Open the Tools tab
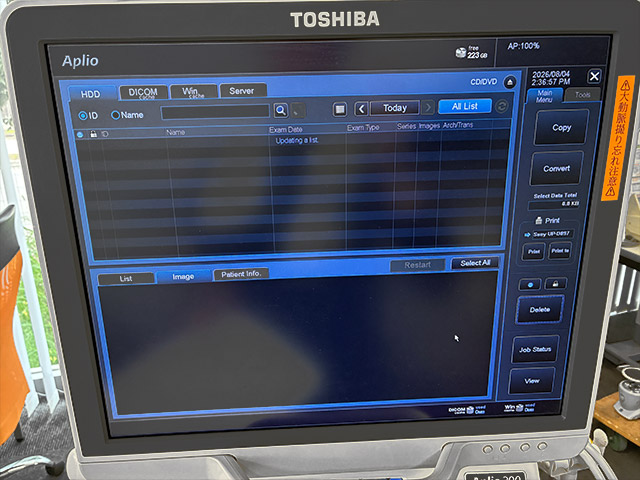This screenshot has width=640, height=480. tap(582, 95)
